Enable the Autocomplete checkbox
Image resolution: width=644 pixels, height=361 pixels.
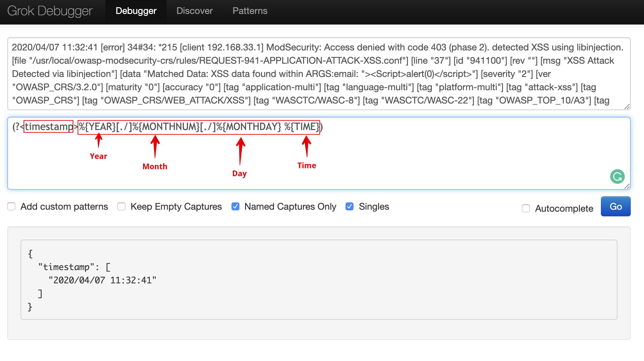pyautogui.click(x=526, y=208)
